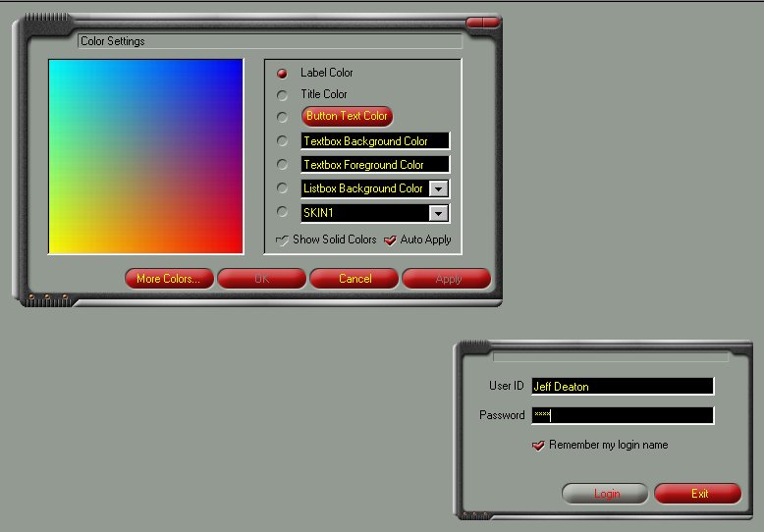Select the radio button beside Textbox Background Color
764x532 pixels.
[283, 141]
